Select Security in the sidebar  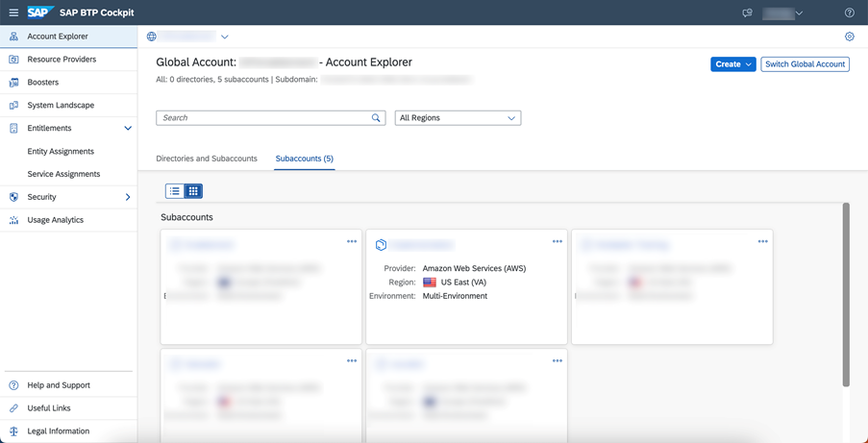pyautogui.click(x=68, y=197)
